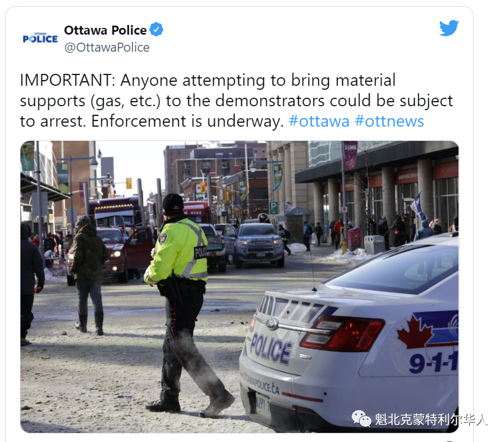
Task: Click the POLICE lettering on the cruiser trunk
Action: tap(270, 348)
